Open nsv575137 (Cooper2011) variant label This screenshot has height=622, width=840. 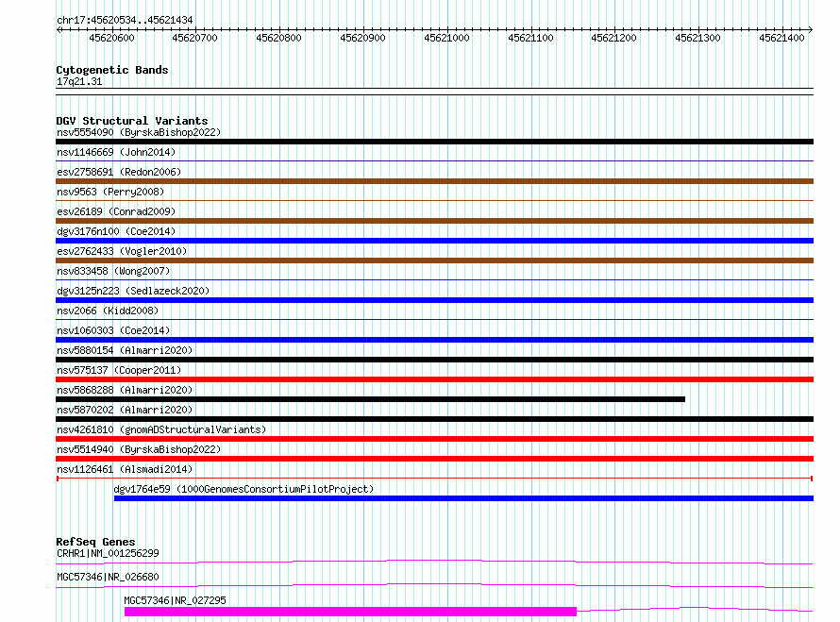pyautogui.click(x=119, y=370)
